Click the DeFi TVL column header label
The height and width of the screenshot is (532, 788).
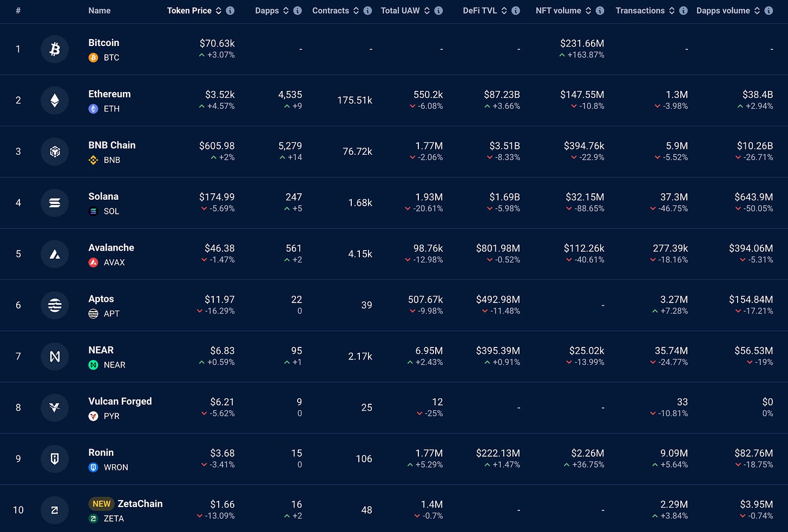click(480, 11)
